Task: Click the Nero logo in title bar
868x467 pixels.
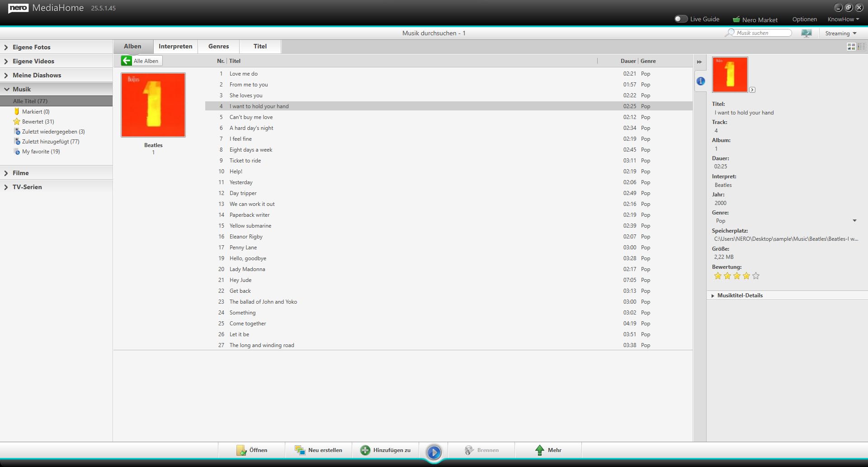Action: point(18,8)
